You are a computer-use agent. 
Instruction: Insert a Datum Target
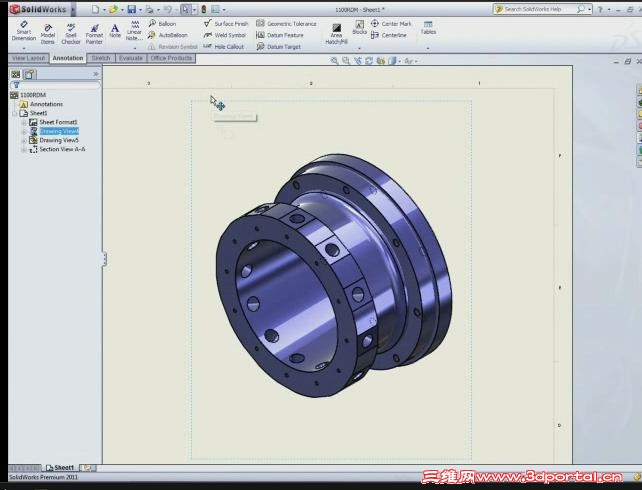(279, 47)
